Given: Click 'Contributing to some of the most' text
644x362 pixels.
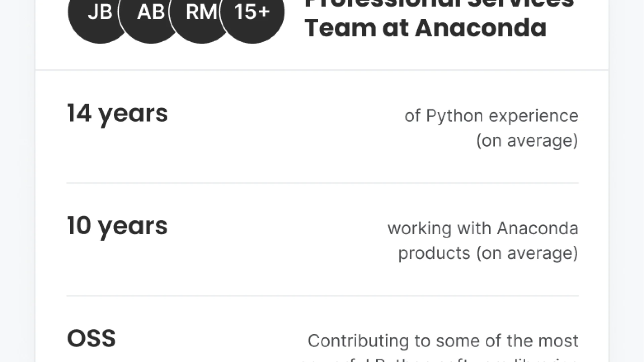Looking at the screenshot, I should [443, 341].
